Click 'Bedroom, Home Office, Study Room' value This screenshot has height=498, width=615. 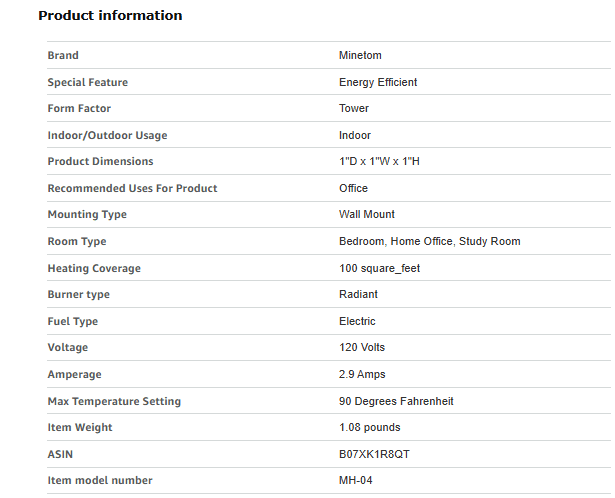[x=430, y=241]
